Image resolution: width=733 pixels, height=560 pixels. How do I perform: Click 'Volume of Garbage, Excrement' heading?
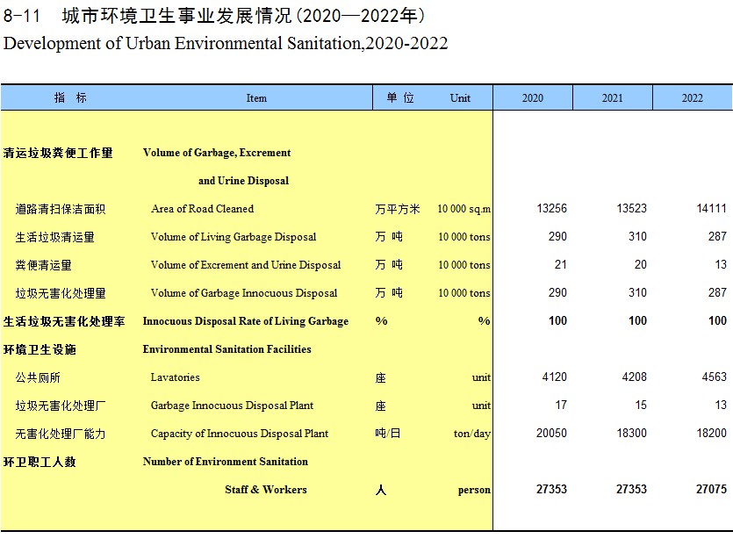217,153
